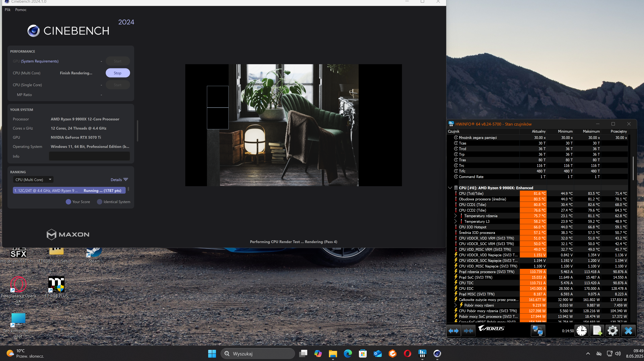Click the Info text field
Screen dimensions: 644x361
(89, 156)
